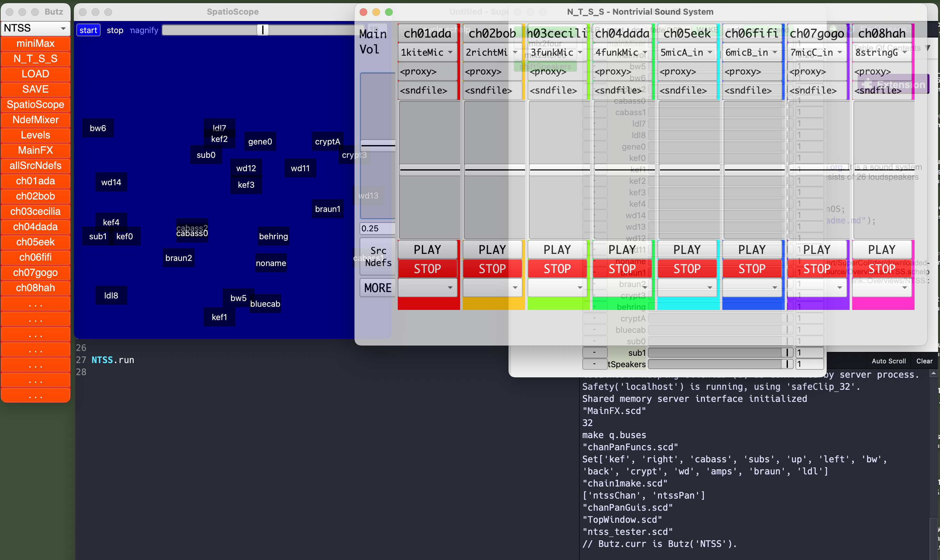Select the cryptA speaker box
This screenshot has width=940, height=560.
point(327,142)
